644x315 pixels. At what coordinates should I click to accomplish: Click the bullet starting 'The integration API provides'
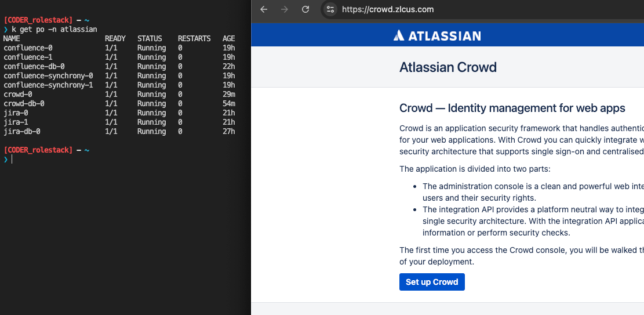[x=533, y=221]
